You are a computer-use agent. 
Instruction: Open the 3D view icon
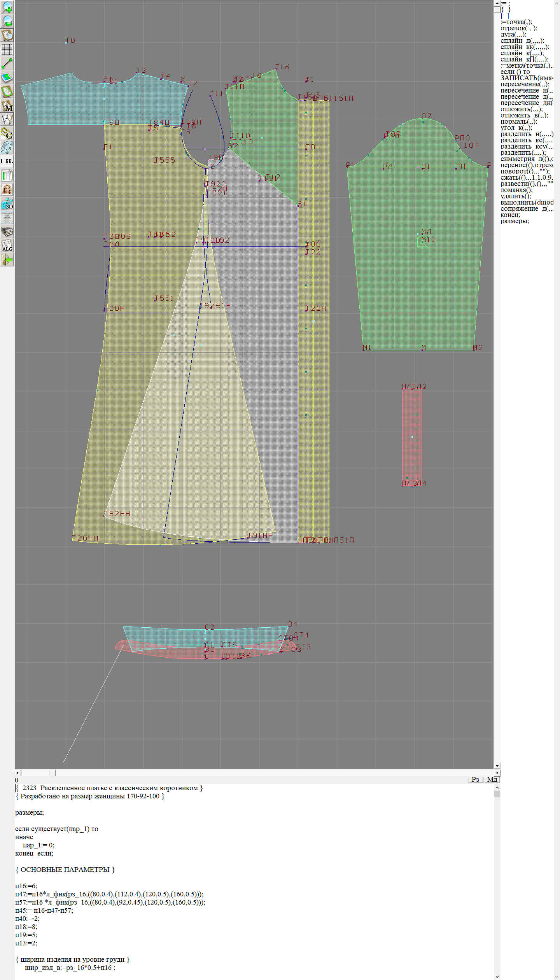(7, 203)
